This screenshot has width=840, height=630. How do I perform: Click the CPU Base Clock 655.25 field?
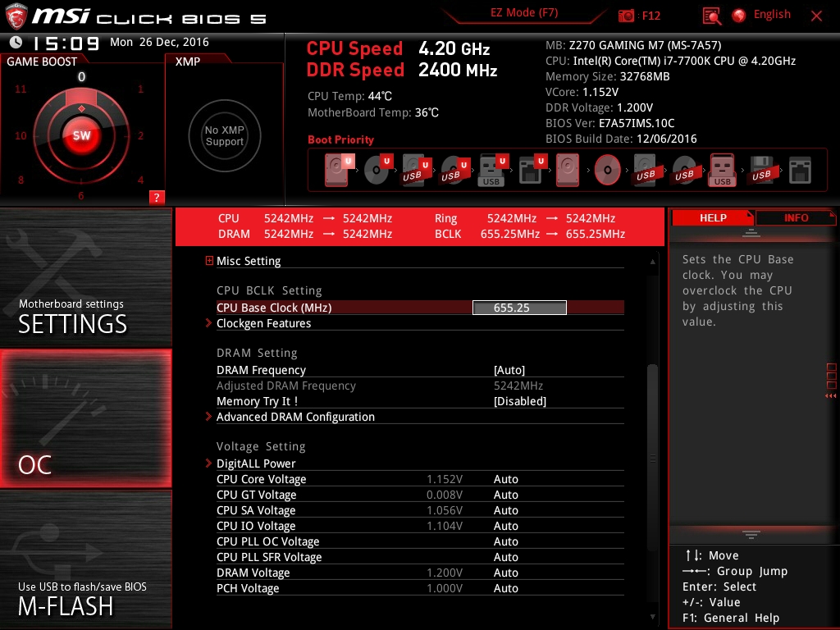[x=519, y=308]
